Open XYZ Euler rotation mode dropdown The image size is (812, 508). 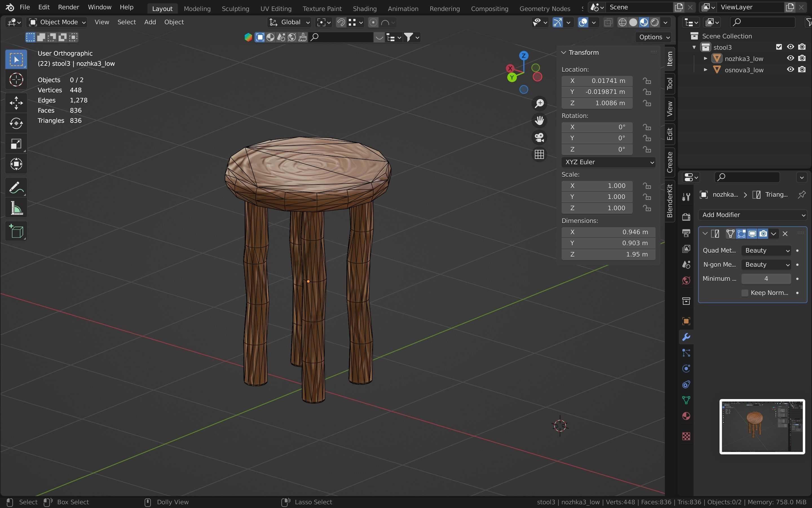coord(608,162)
